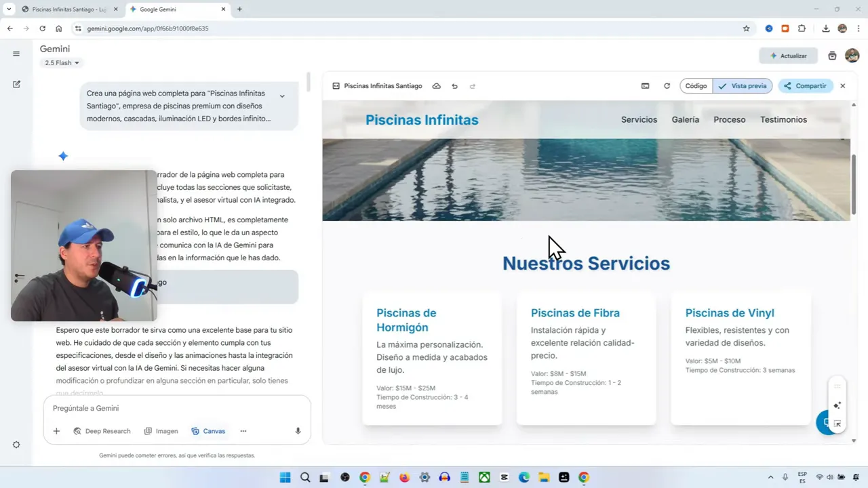This screenshot has height=488, width=868.
Task: Open the sidebar menu icon
Action: 16,54
